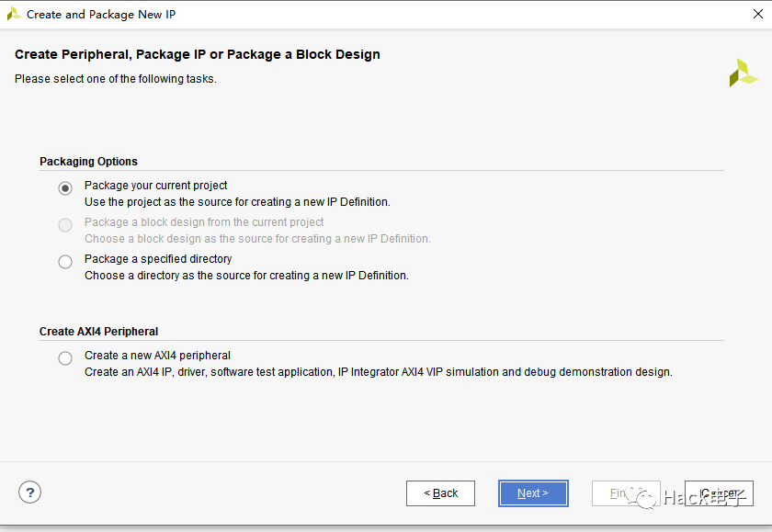Viewport: 772px width, 532px height.
Task: Select the 'Package a block design' radio button
Action: click(x=65, y=224)
